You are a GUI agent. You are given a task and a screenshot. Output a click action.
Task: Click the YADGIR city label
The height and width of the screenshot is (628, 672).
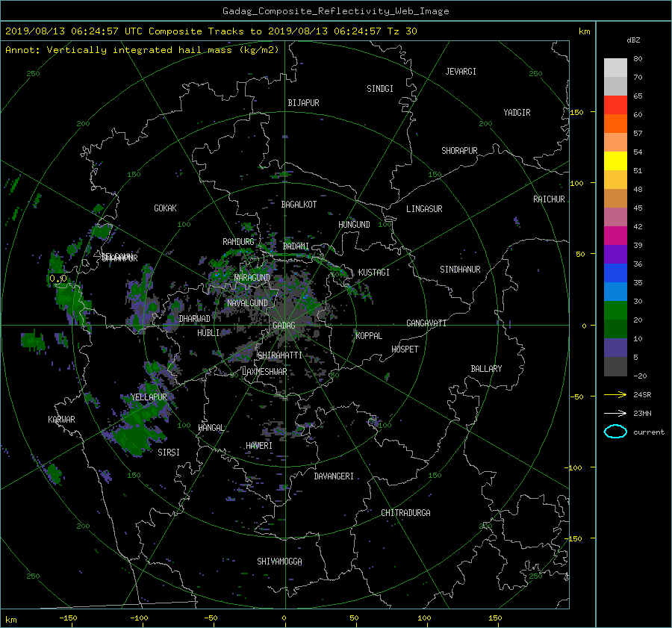(517, 113)
